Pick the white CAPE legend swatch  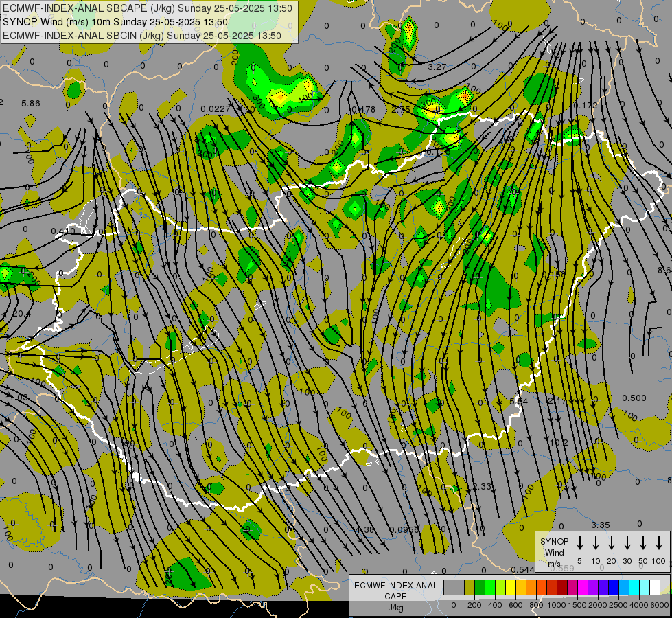(x=655, y=588)
